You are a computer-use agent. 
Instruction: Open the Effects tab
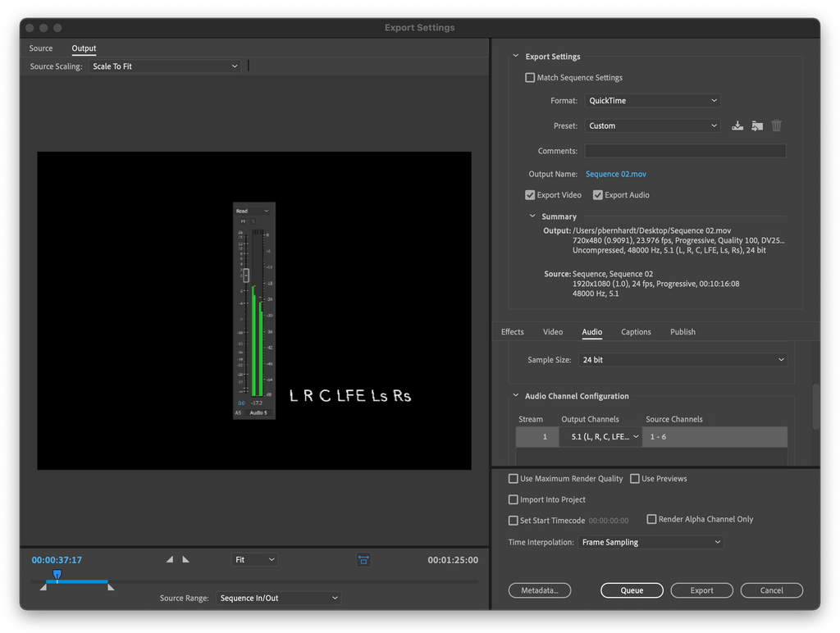coord(512,331)
